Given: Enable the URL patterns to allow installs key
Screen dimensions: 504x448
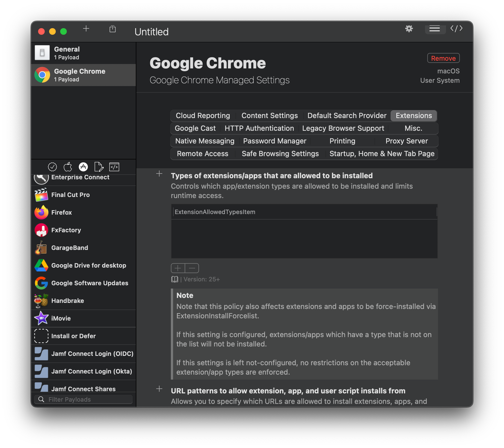Looking at the screenshot, I should pos(159,389).
